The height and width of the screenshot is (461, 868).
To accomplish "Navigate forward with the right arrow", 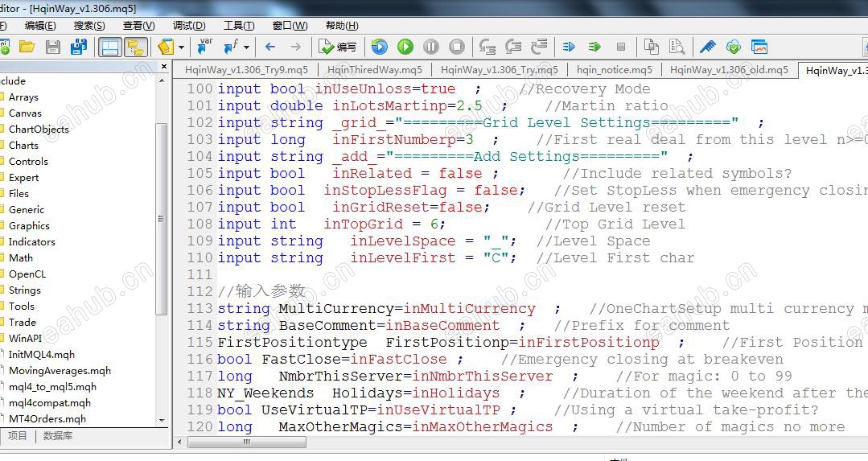I will (296, 47).
